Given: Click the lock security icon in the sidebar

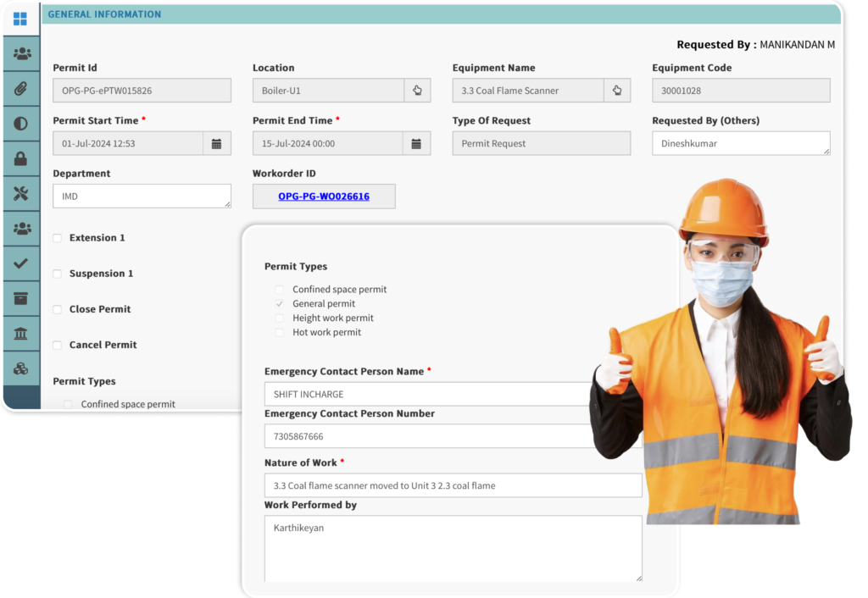Looking at the screenshot, I should click(x=19, y=158).
